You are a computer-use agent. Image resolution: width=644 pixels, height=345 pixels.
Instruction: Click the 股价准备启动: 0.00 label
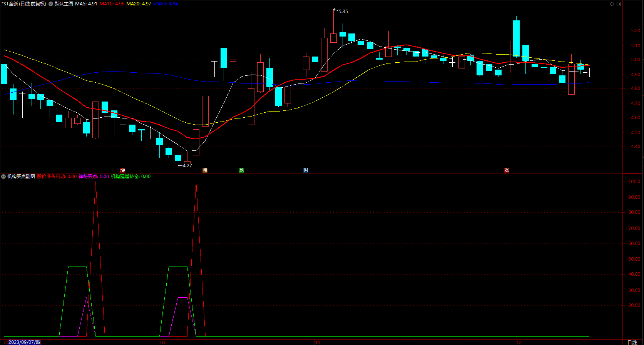click(x=57, y=177)
